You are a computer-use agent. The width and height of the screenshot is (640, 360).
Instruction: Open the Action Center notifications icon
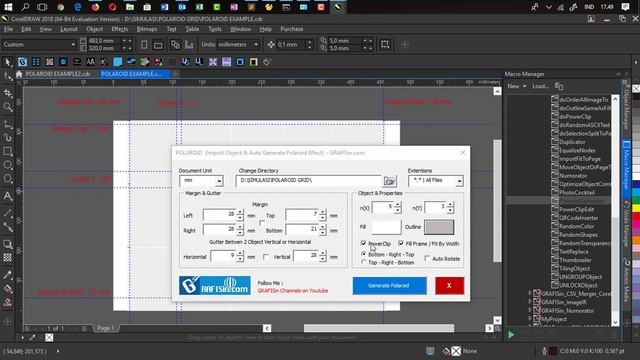pos(625,7)
